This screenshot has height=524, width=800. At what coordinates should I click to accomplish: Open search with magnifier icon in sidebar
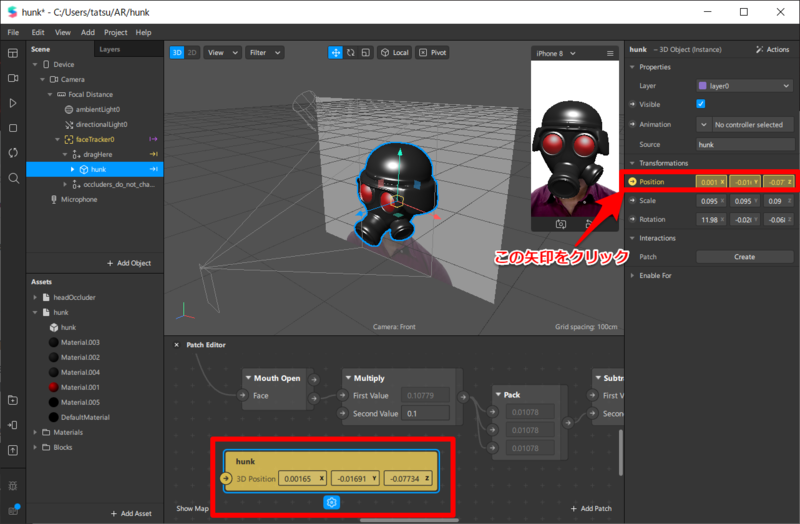coord(14,178)
